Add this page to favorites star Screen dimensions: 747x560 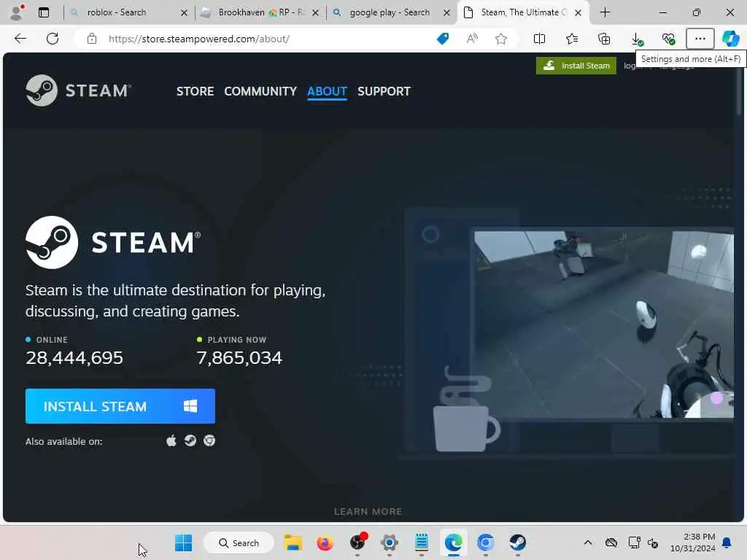500,39
